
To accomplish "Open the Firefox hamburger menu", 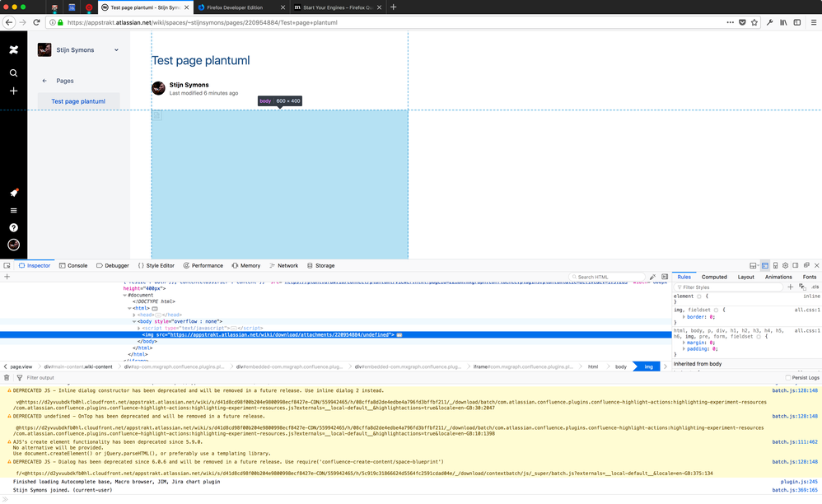I will click(x=814, y=22).
